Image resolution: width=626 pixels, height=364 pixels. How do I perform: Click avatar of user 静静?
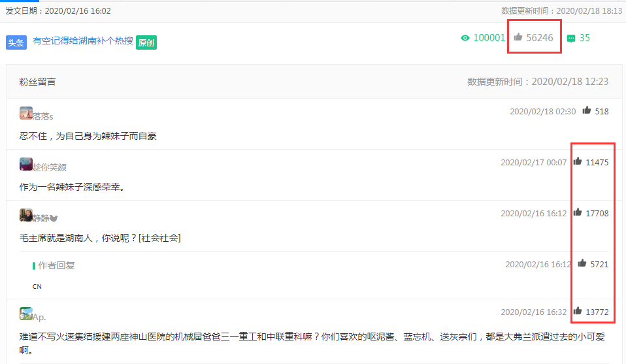click(26, 215)
